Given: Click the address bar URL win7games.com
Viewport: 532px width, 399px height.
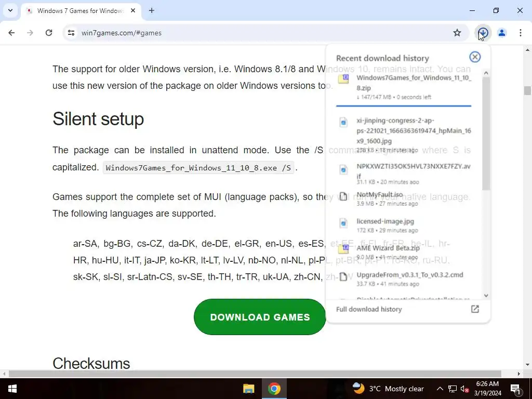Looking at the screenshot, I should 122,33.
